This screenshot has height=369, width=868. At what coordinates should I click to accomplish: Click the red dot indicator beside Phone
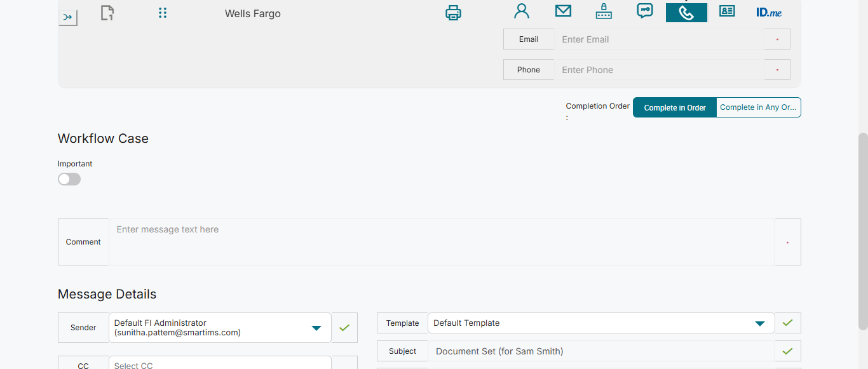pos(777,70)
